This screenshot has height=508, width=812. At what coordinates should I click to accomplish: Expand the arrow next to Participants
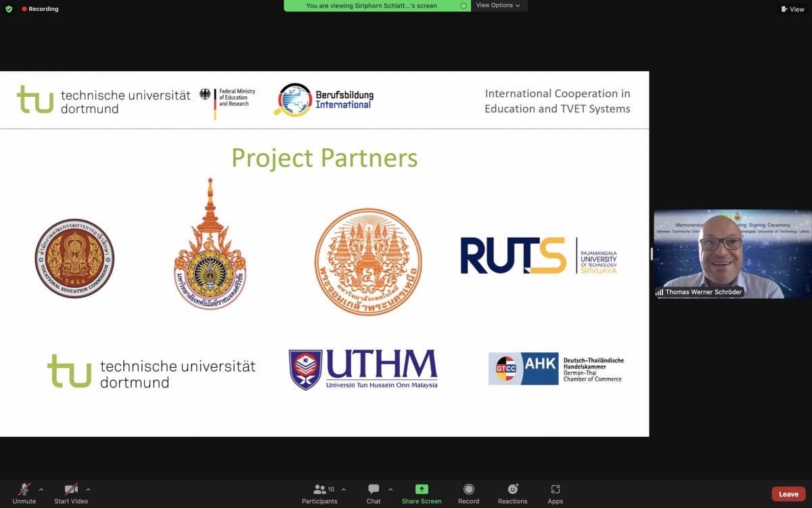click(x=343, y=489)
